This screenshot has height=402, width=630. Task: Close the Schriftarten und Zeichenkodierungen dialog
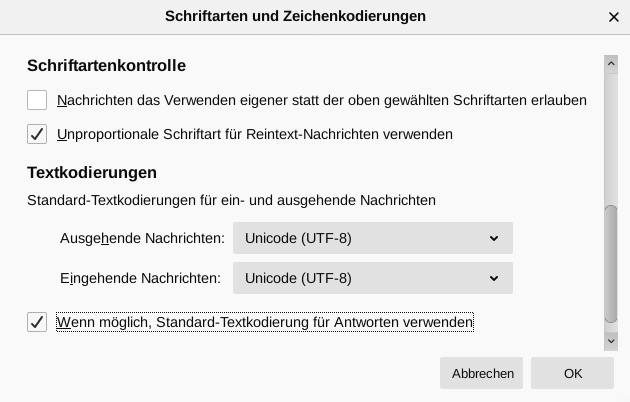tap(613, 17)
